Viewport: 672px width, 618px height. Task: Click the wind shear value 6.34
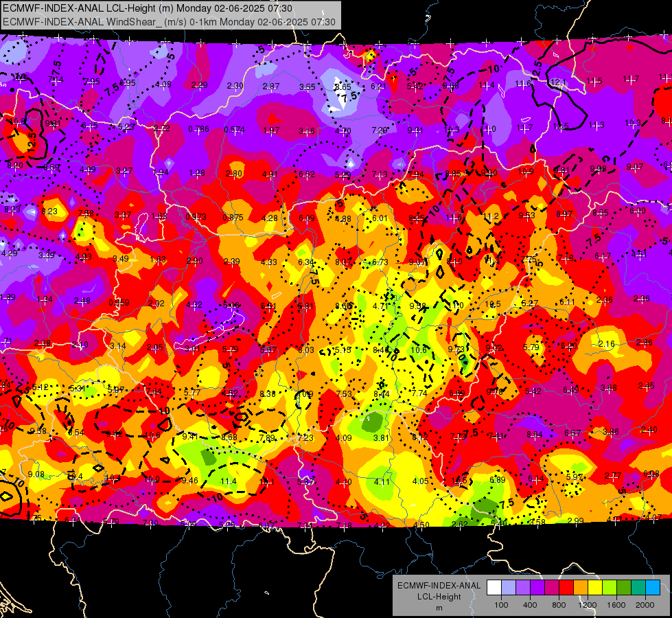tap(305, 262)
